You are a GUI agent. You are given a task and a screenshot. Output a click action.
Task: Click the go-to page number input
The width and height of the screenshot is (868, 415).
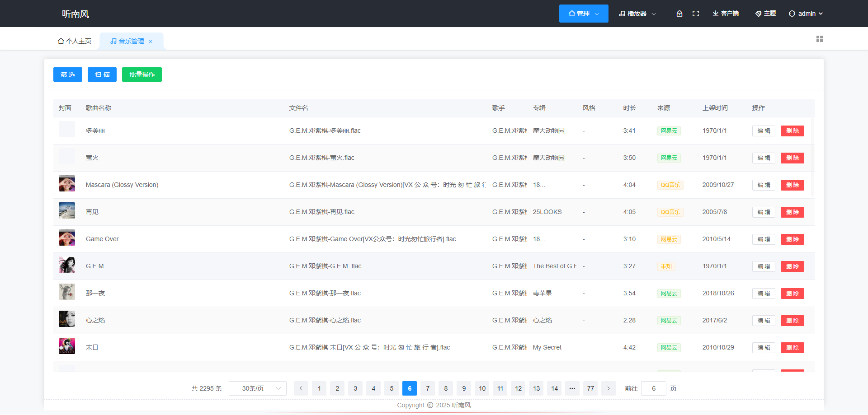pyautogui.click(x=653, y=388)
